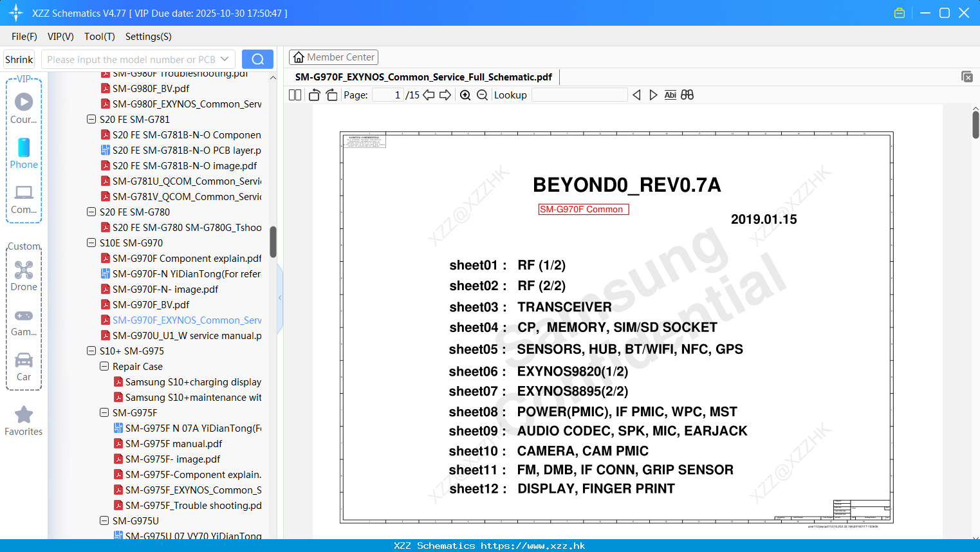Zoom in on the schematic

(465, 95)
